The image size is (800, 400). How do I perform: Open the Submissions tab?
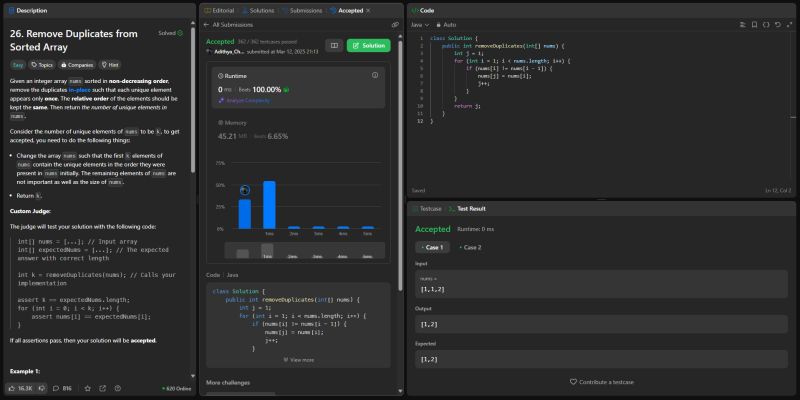tap(302, 10)
